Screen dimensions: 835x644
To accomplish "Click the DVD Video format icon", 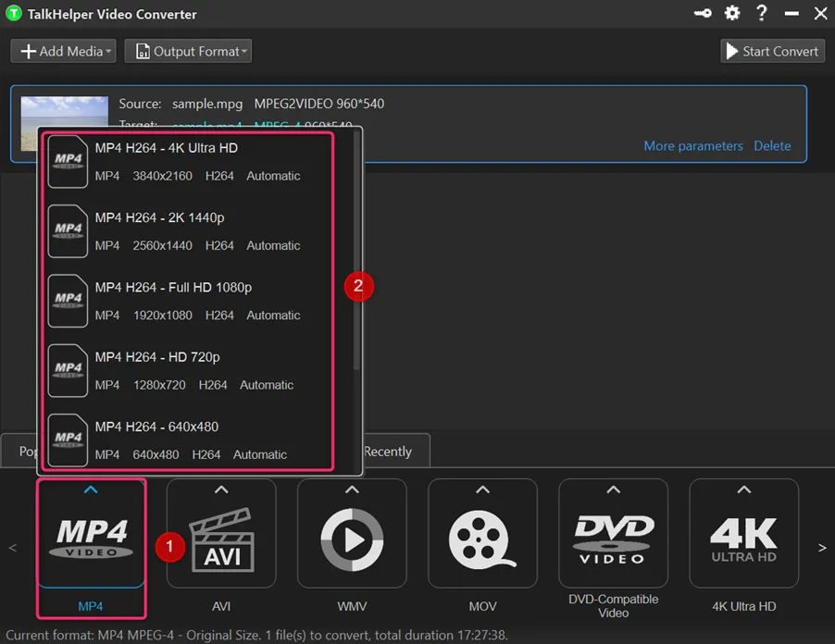I will (614, 539).
